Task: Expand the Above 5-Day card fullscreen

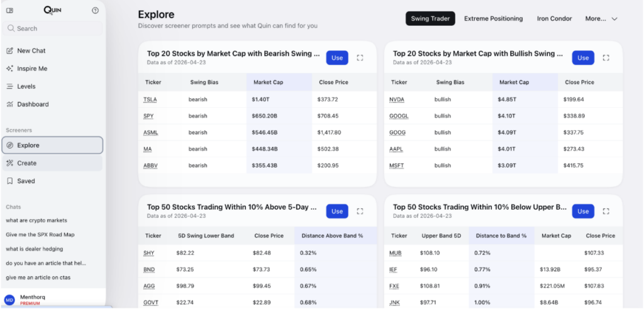Action: (x=360, y=212)
